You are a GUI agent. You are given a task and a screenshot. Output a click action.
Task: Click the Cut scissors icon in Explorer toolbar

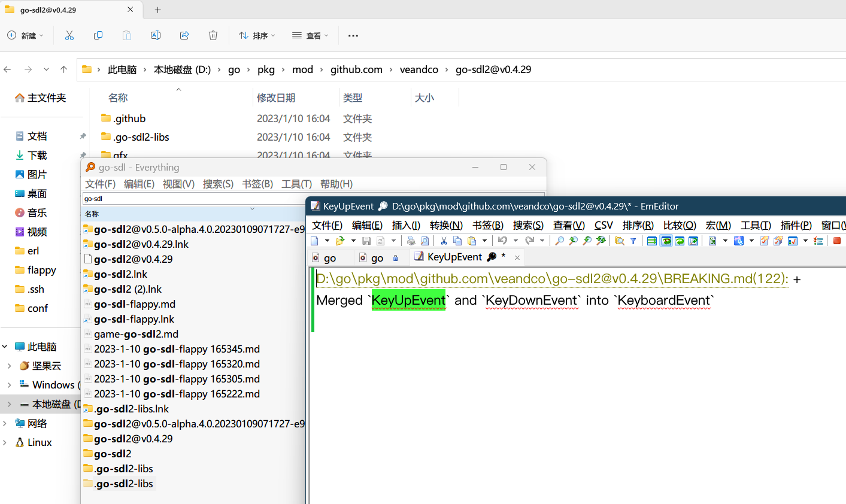click(x=69, y=35)
